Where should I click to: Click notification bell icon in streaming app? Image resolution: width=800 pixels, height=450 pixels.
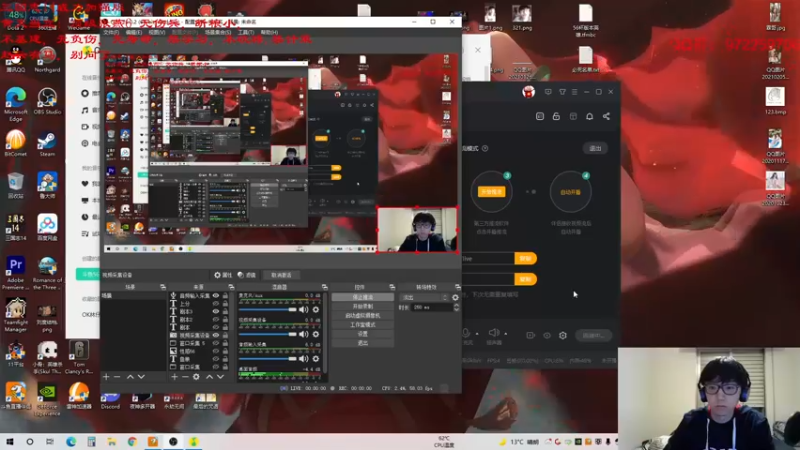tap(589, 116)
